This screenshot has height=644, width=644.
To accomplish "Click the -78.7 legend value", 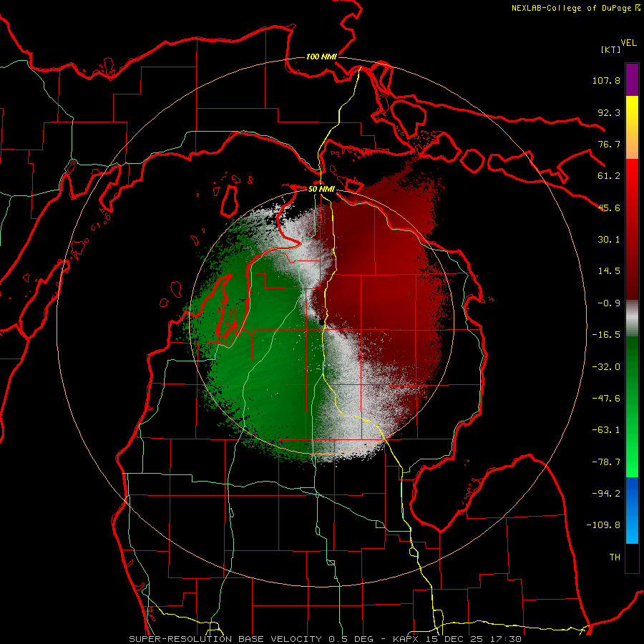I will [x=606, y=462].
